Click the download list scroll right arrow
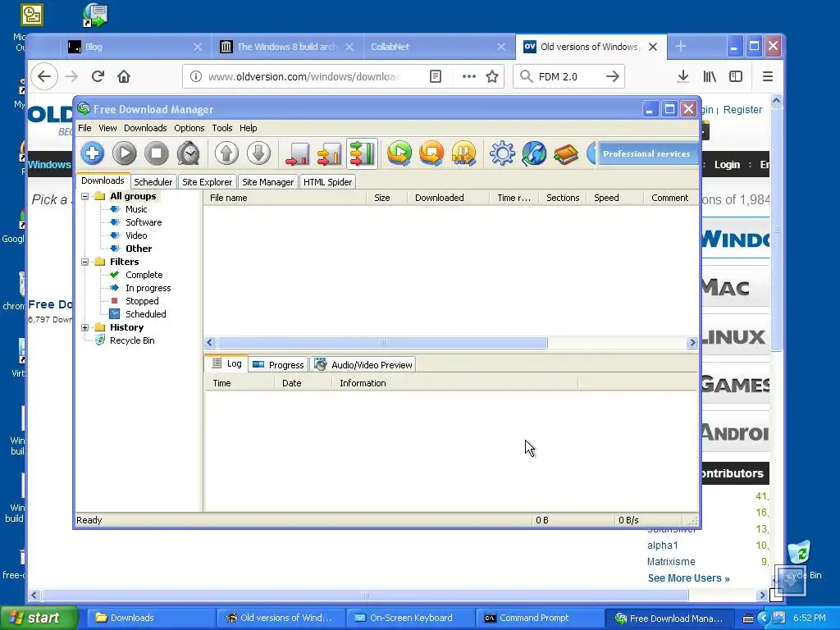Viewport: 840px width, 630px height. click(692, 343)
